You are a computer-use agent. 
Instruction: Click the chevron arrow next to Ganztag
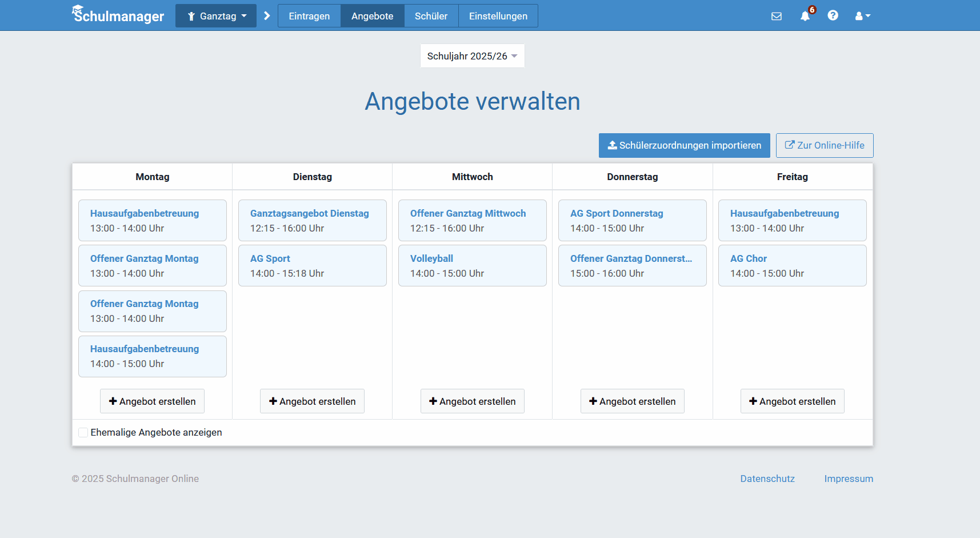pos(267,16)
